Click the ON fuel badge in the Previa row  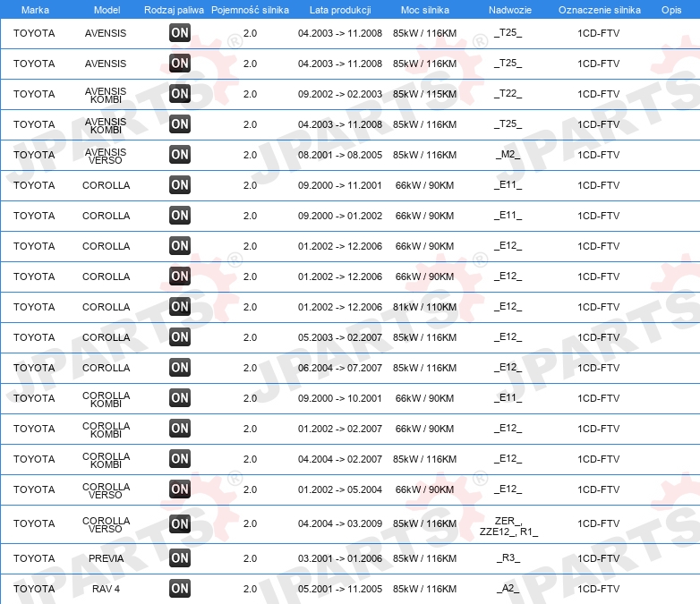180,558
